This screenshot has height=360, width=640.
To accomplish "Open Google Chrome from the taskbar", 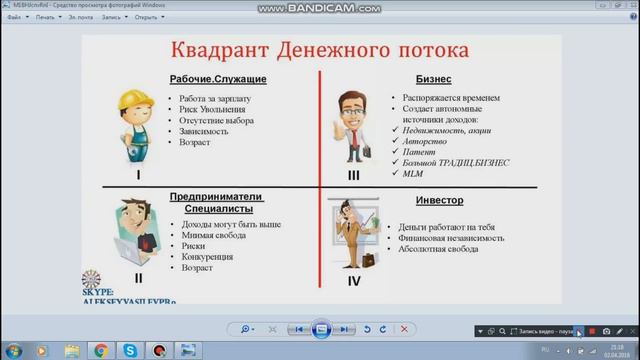I will (101, 351).
